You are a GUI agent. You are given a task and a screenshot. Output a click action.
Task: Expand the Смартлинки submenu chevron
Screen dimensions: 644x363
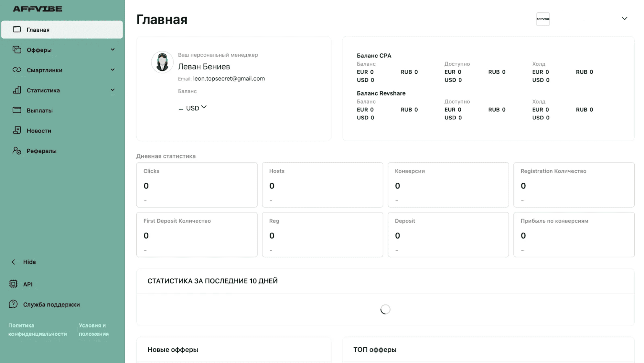coord(113,70)
